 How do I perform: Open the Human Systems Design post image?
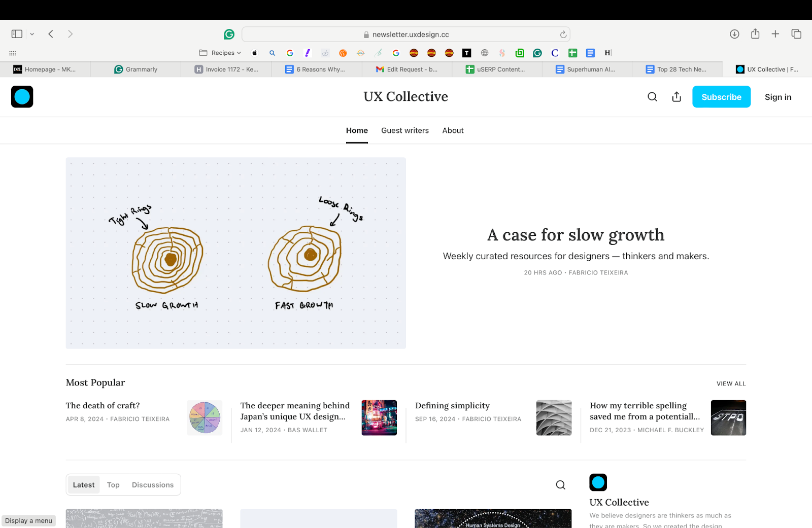coord(493,518)
